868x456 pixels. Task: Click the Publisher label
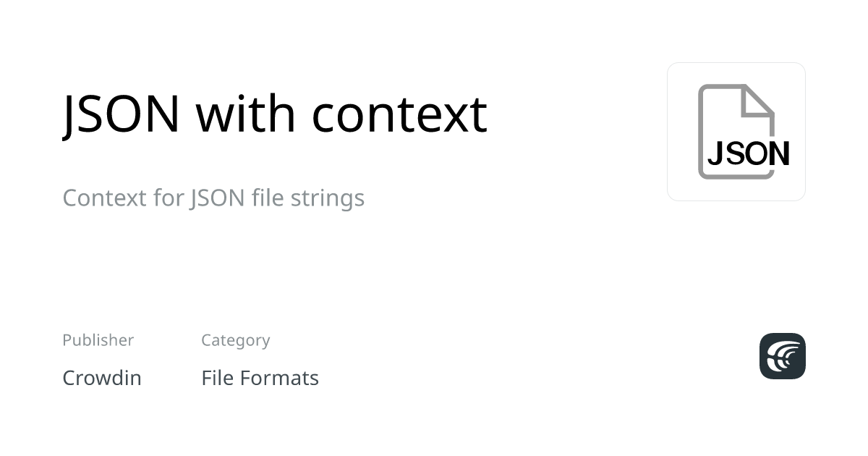98,340
